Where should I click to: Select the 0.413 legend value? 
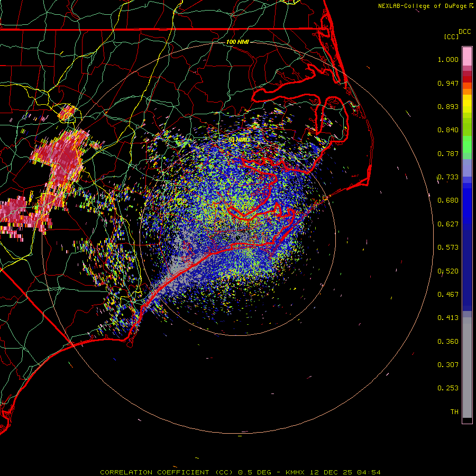point(448,318)
